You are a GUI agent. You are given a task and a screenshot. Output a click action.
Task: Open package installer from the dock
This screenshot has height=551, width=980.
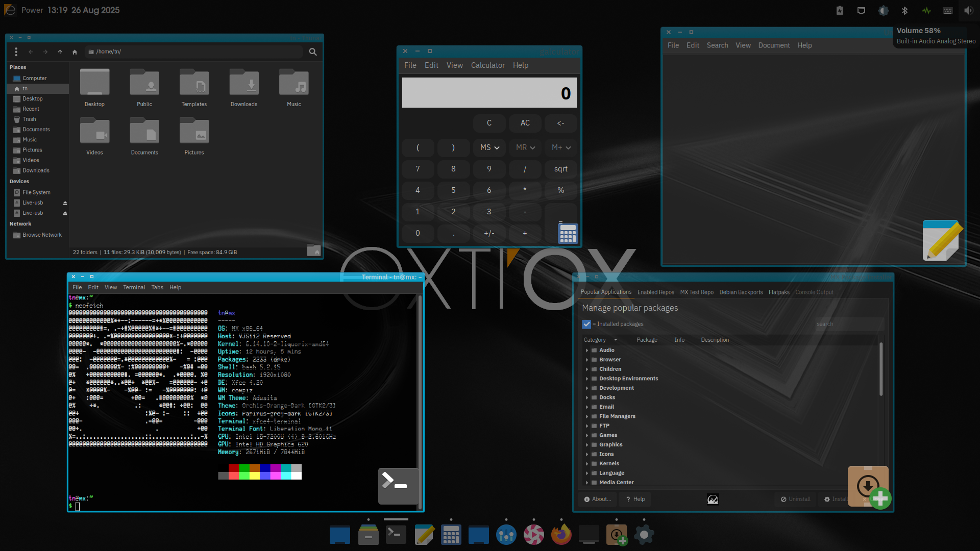tap(617, 534)
